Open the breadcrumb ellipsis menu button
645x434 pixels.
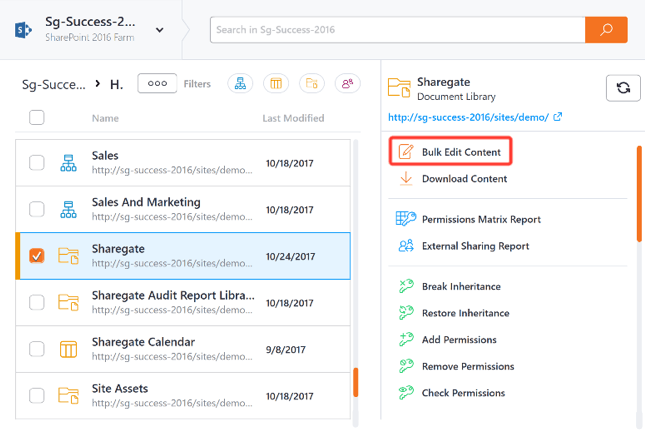pos(157,83)
